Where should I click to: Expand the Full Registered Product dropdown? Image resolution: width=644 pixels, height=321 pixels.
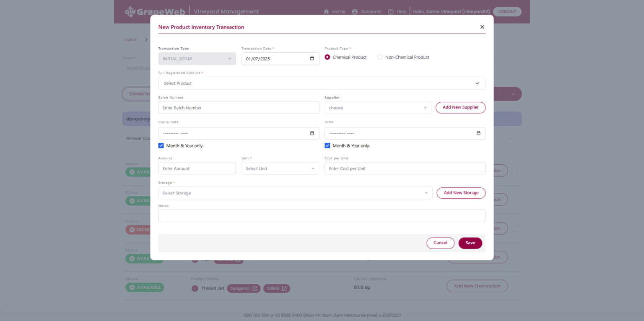(x=322, y=83)
